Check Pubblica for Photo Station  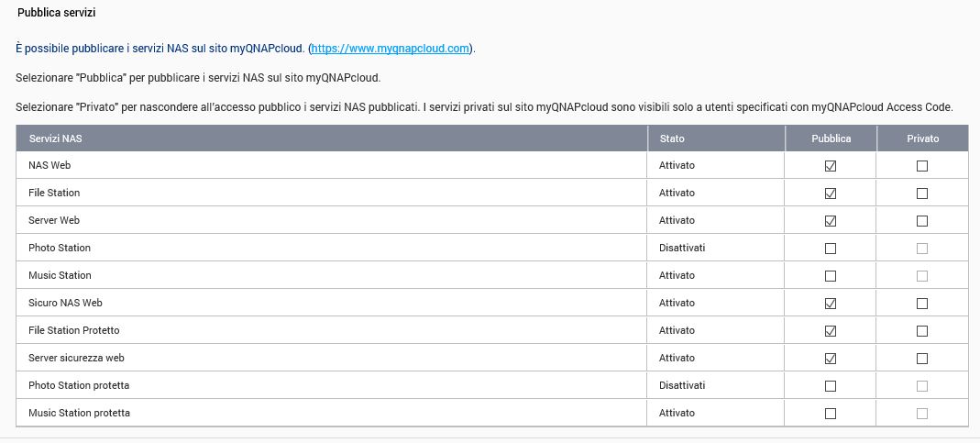[x=831, y=249]
